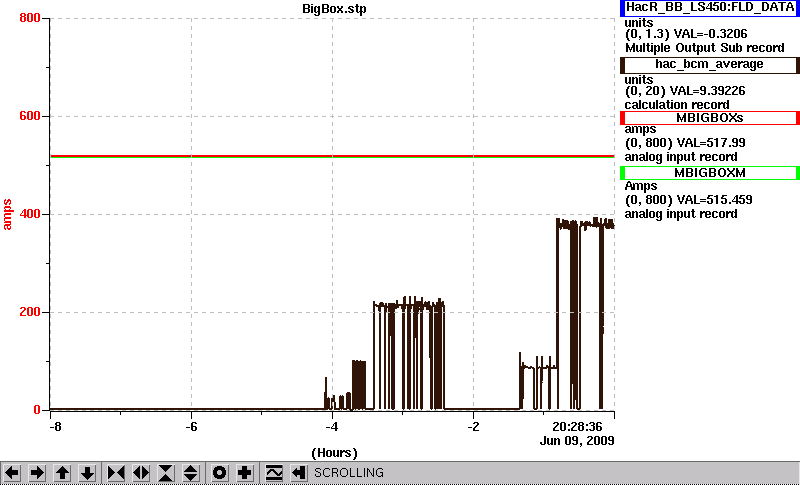
Task: Click the 20:28:36 timestamp label
Action: point(577,426)
